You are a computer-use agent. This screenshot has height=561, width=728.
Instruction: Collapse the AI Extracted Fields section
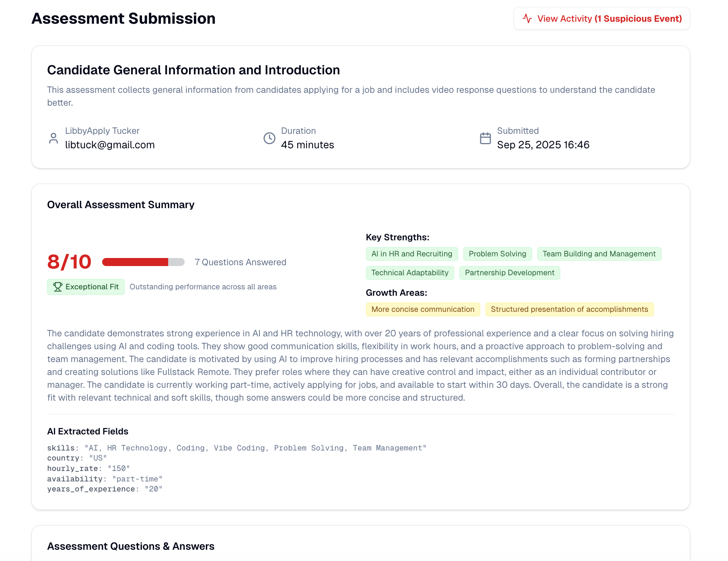(x=87, y=431)
